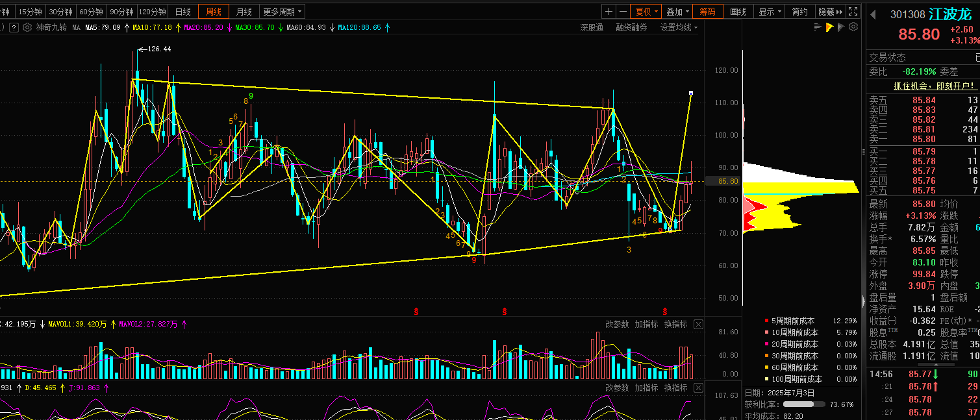Viewport: 980px width, 420px height.
Task: Switch to 月线 monthly chart tab
Action: [x=244, y=12]
